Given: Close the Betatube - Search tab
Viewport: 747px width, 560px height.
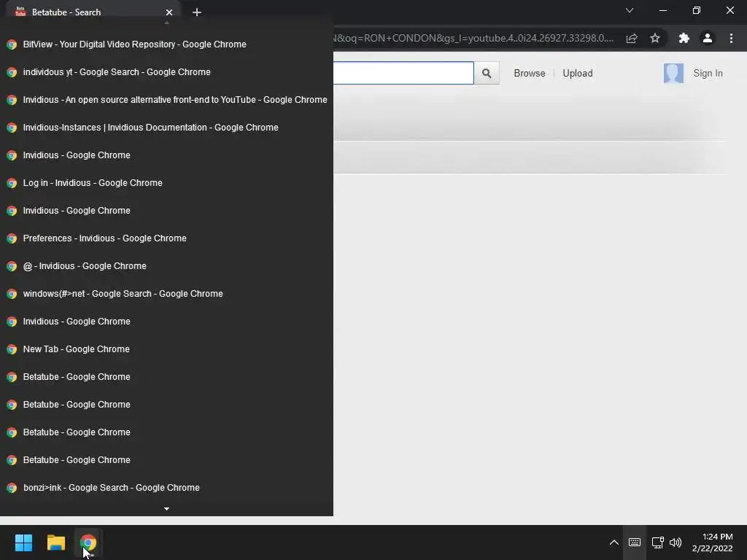Looking at the screenshot, I should tap(169, 12).
